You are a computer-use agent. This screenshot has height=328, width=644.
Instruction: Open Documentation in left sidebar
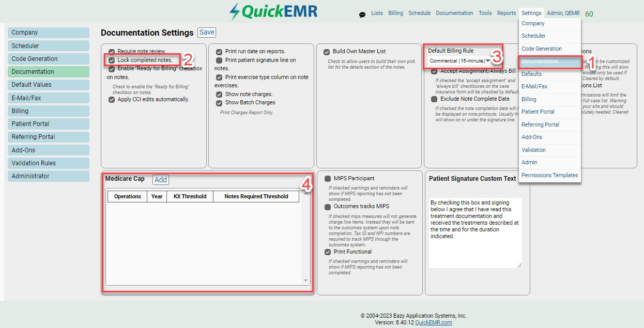pos(49,72)
